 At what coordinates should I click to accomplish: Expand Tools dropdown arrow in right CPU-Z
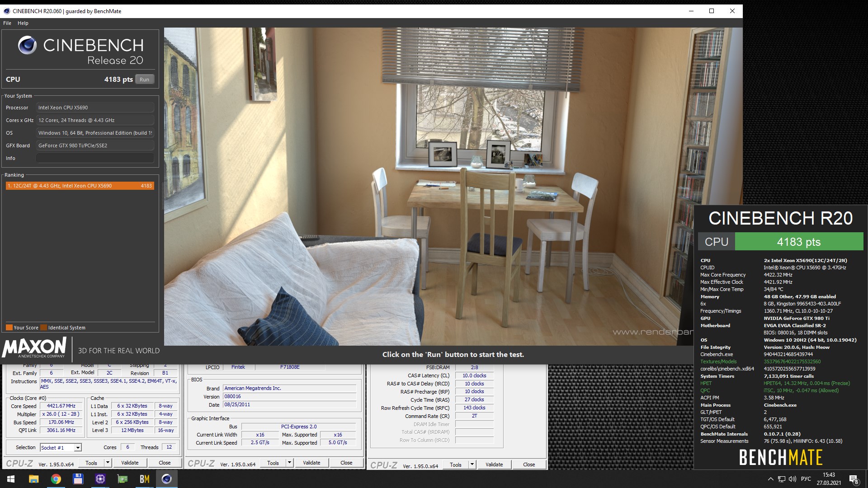[x=472, y=465]
